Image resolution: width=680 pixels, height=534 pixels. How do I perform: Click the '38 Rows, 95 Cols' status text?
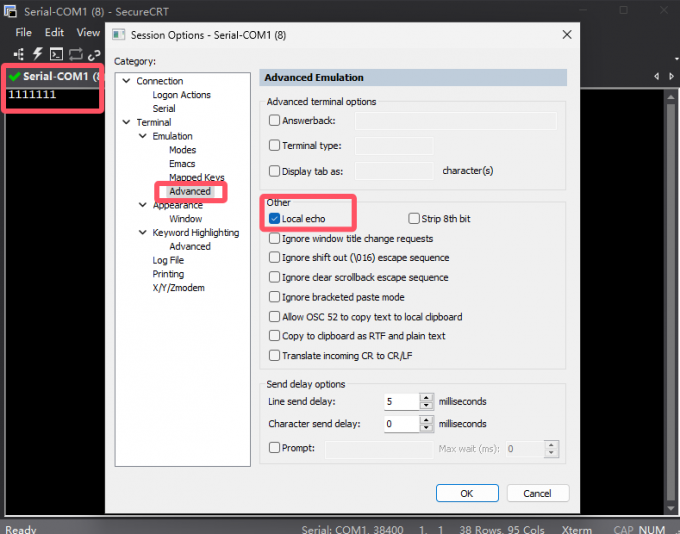pyautogui.click(x=502, y=530)
